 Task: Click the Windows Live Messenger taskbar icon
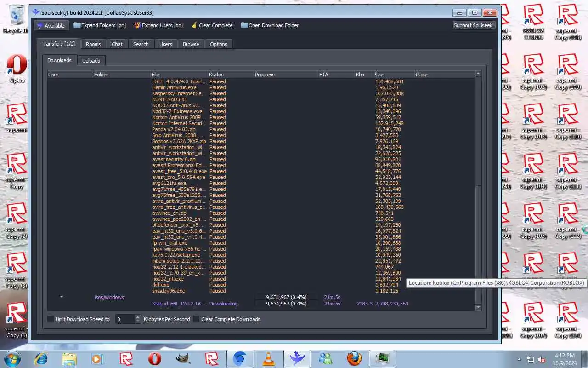(326, 359)
